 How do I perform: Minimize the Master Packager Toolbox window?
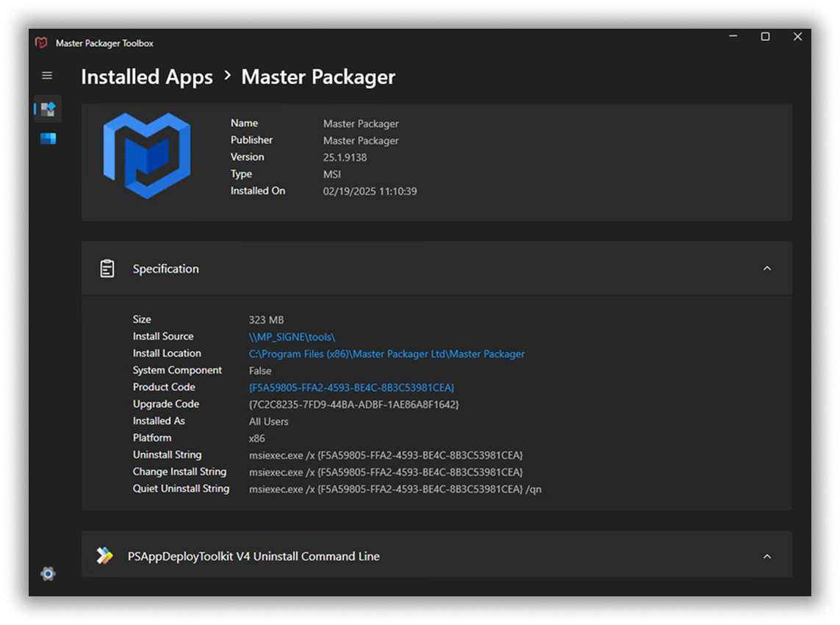coord(733,37)
